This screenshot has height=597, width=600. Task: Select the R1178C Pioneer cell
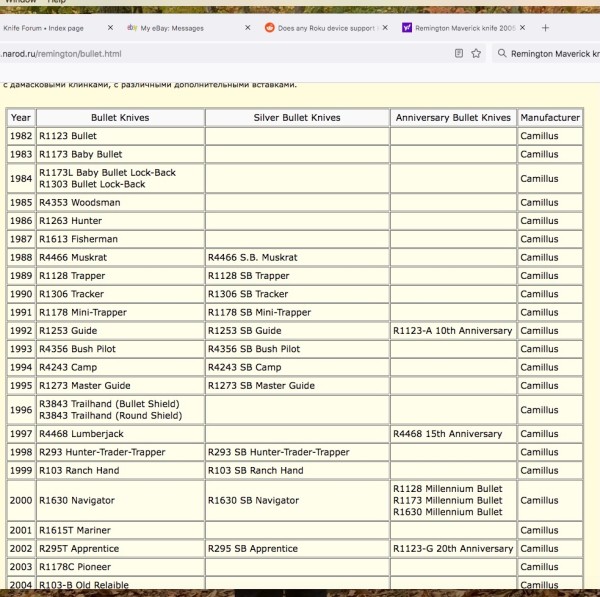pyautogui.click(x=120, y=567)
